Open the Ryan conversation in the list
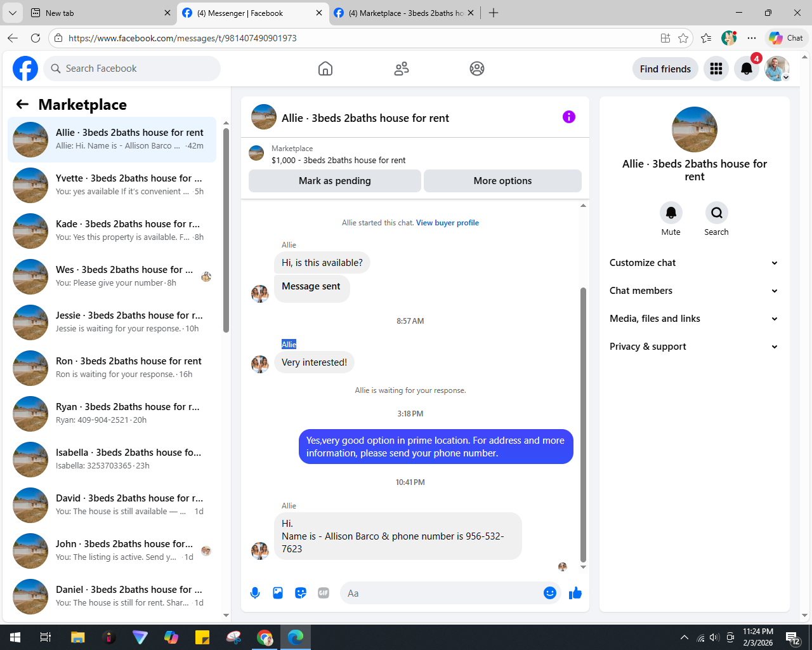 coord(112,414)
